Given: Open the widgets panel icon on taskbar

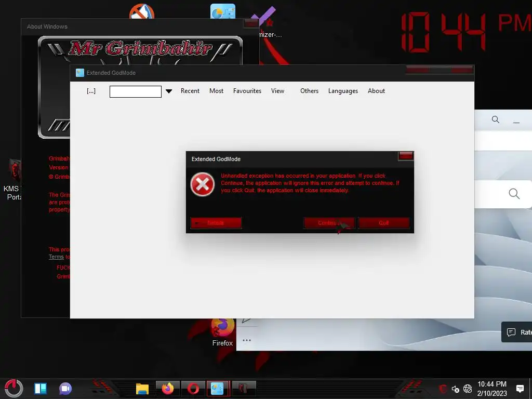Looking at the screenshot, I should click(41, 389).
